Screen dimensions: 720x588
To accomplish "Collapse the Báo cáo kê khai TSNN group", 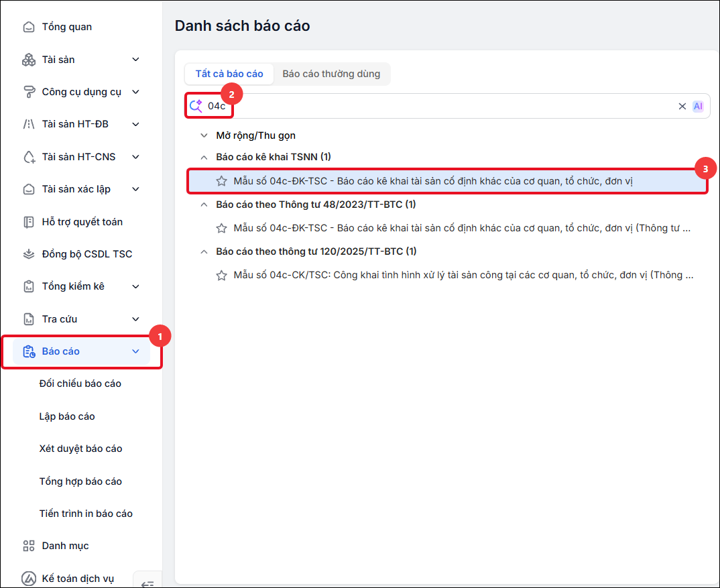I will point(204,157).
